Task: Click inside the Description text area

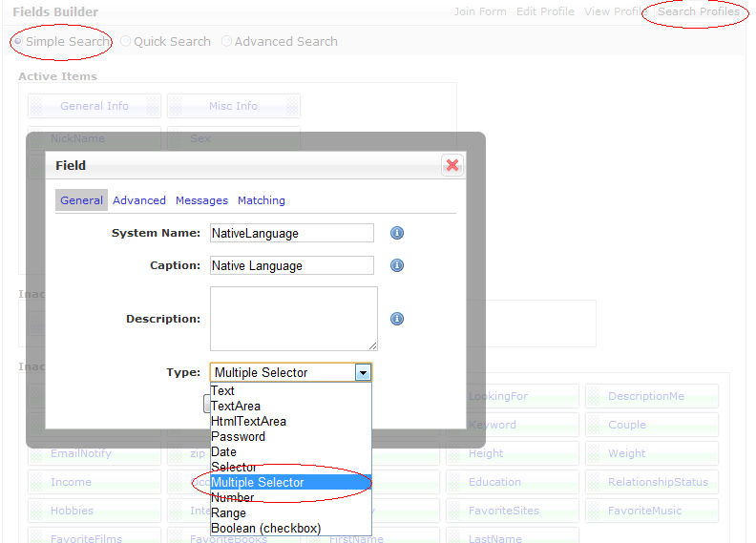Action: point(293,319)
